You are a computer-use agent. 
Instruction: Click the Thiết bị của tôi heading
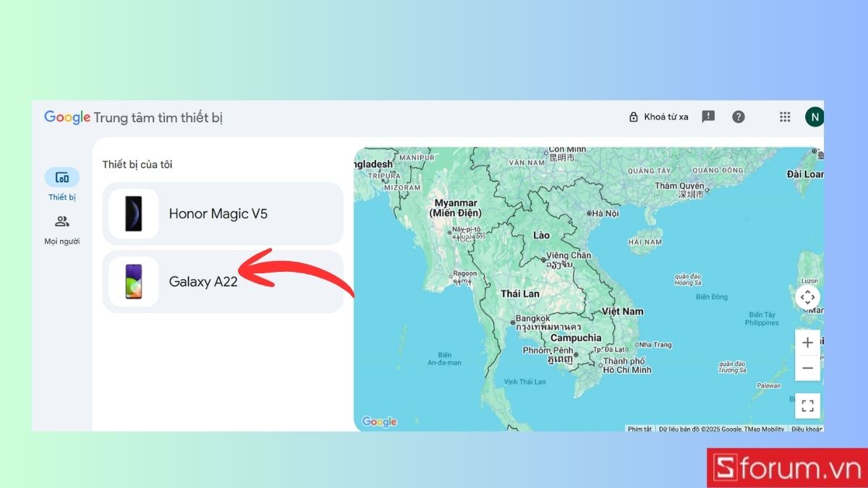(x=137, y=165)
